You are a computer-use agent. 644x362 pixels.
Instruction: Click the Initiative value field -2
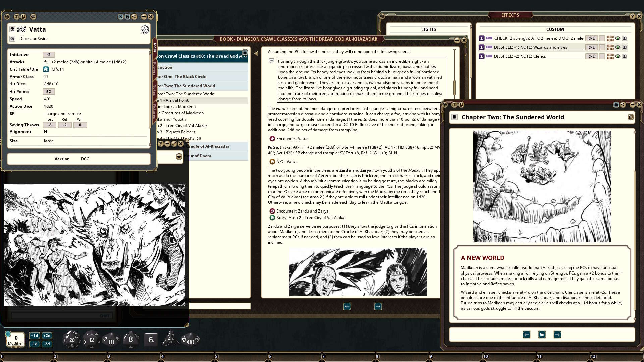[49, 55]
